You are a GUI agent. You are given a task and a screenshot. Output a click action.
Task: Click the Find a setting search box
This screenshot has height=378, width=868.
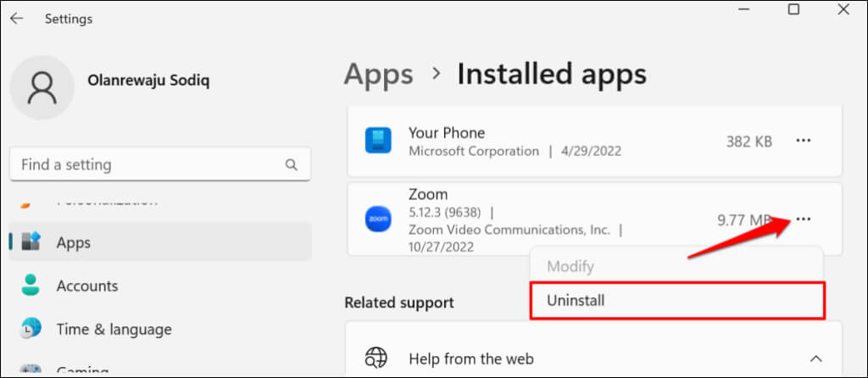[x=148, y=164]
